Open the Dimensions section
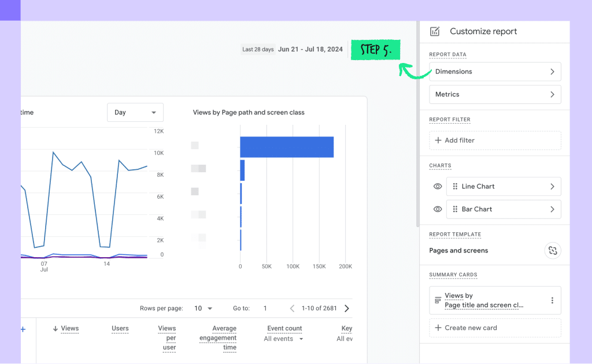The width and height of the screenshot is (592, 364). click(x=495, y=72)
